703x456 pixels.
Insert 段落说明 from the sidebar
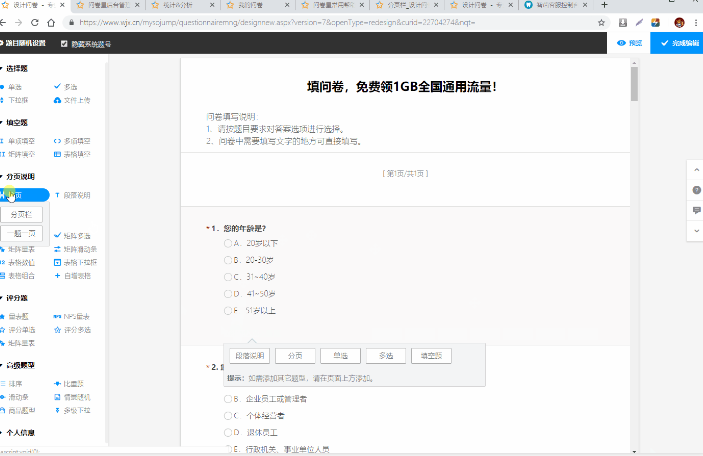(72, 195)
